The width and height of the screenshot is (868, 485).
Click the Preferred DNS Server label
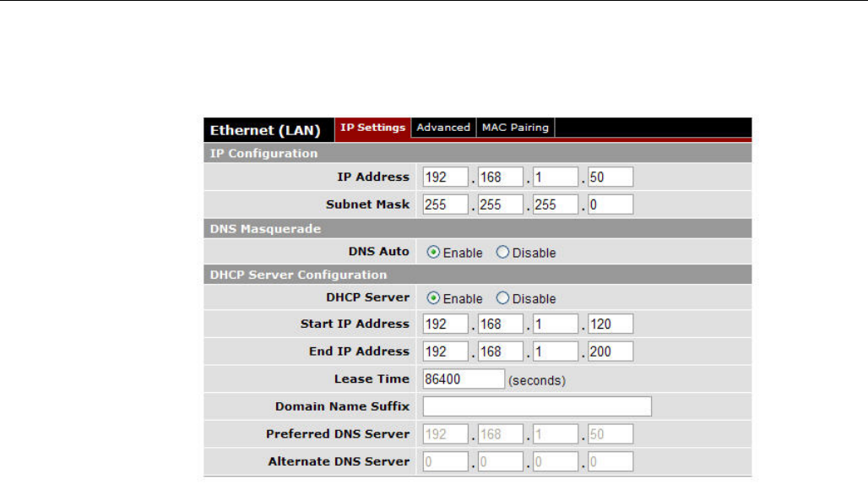[x=338, y=433]
